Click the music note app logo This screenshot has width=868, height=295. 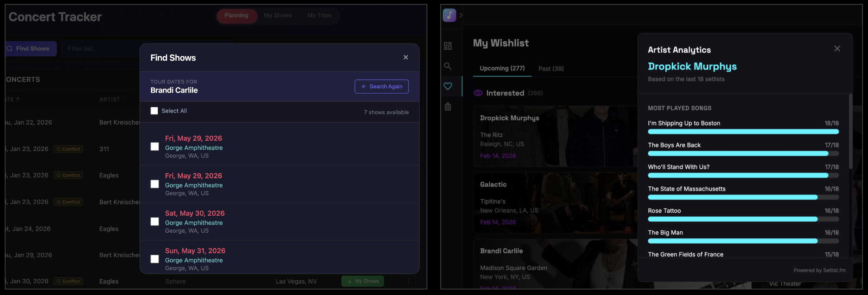(449, 15)
